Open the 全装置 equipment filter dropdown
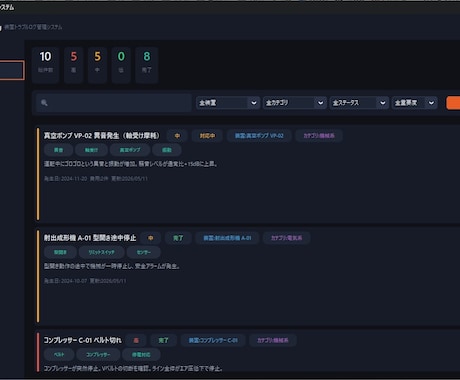460x380 pixels. pos(228,103)
